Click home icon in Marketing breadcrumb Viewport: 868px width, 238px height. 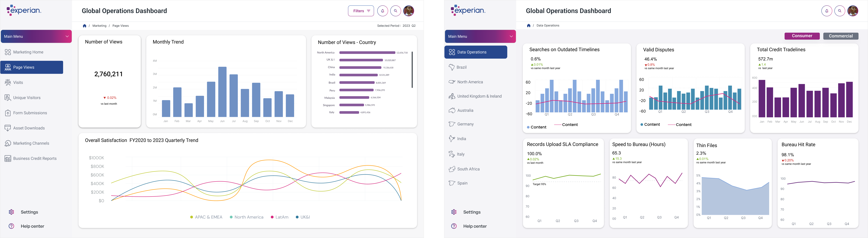[x=85, y=26]
